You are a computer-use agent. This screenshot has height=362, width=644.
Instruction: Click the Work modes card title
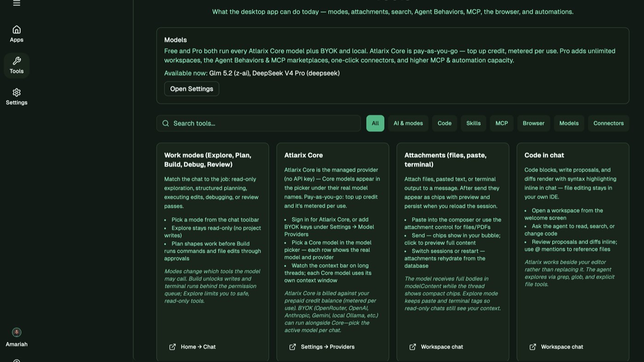pos(208,160)
